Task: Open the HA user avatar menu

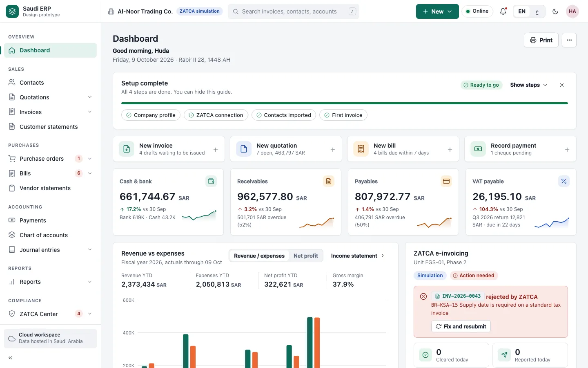Action: pos(572,11)
